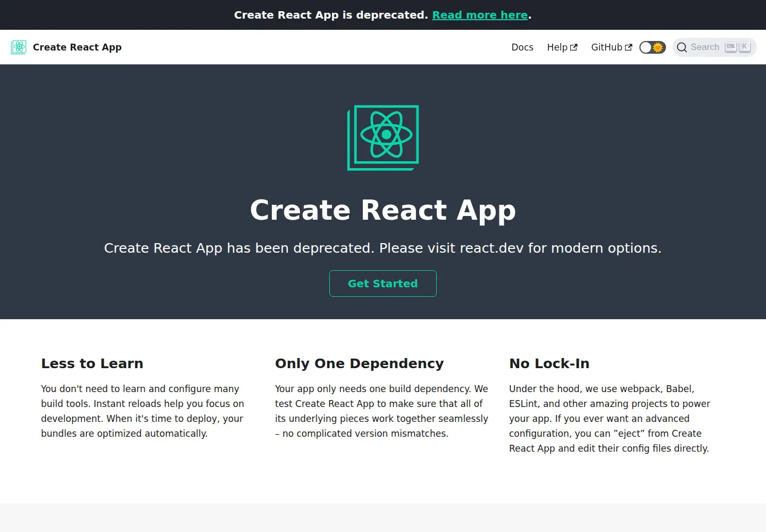Click the Create React App navbar logo icon
Viewport: 766px width, 532px height.
(x=19, y=47)
